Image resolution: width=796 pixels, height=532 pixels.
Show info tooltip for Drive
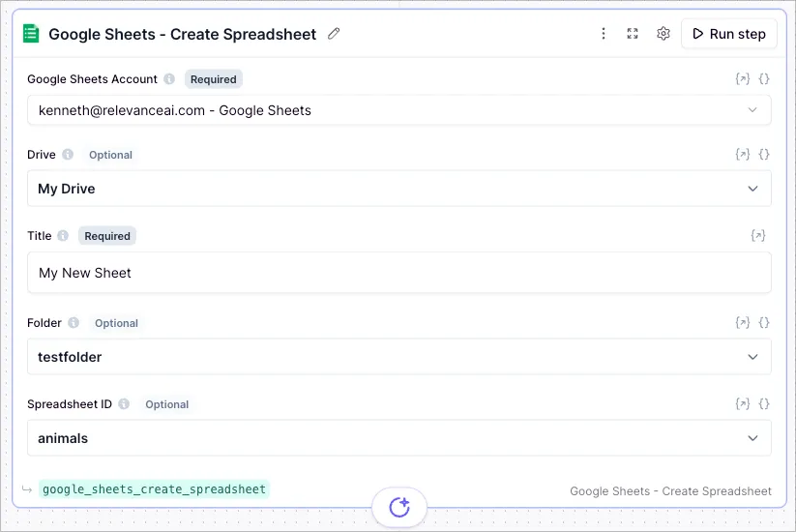point(68,155)
